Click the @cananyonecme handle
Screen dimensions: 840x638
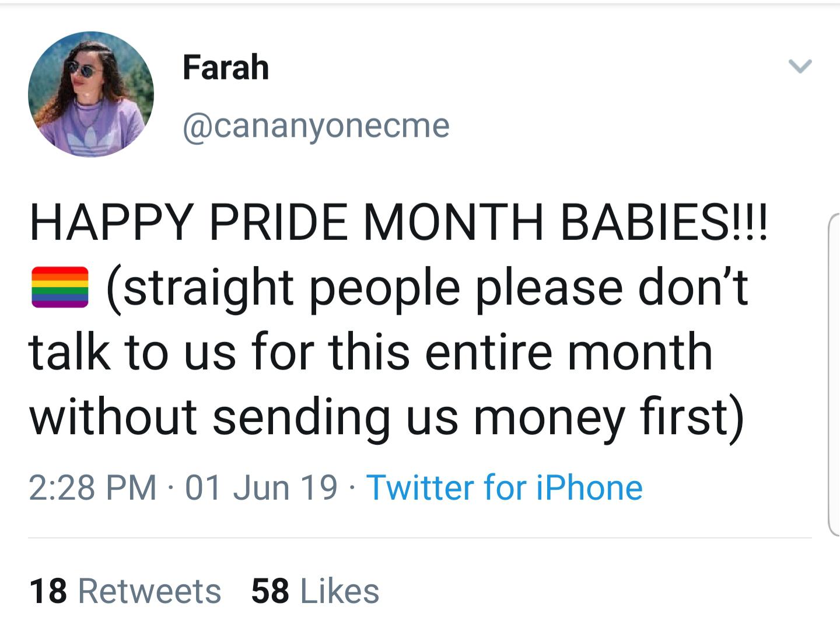click(x=318, y=127)
